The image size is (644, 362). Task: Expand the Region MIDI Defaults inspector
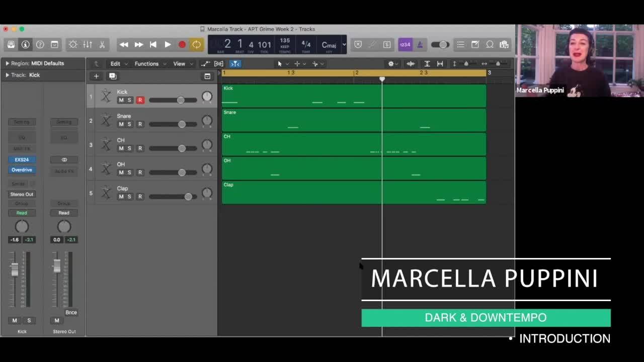[x=7, y=63]
